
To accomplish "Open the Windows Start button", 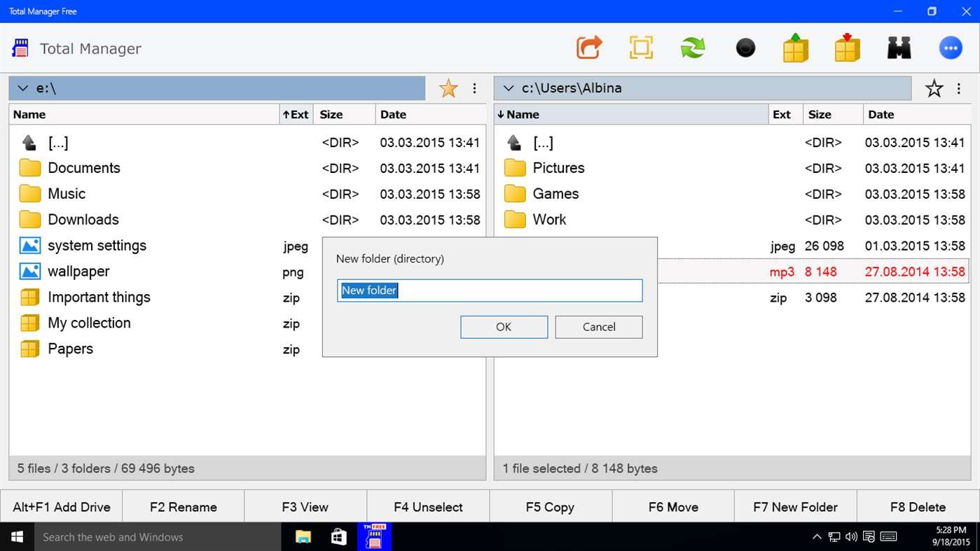I will (17, 537).
